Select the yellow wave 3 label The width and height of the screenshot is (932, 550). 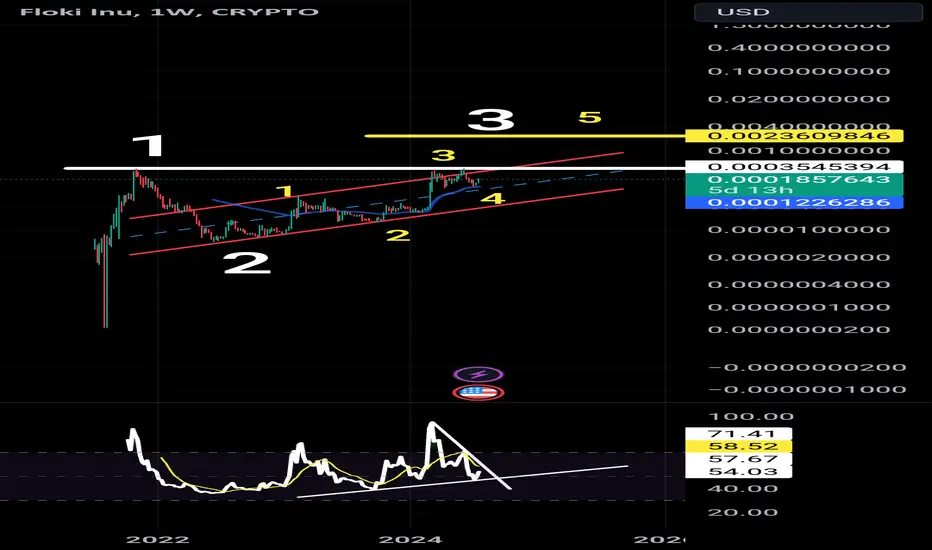pyautogui.click(x=443, y=156)
